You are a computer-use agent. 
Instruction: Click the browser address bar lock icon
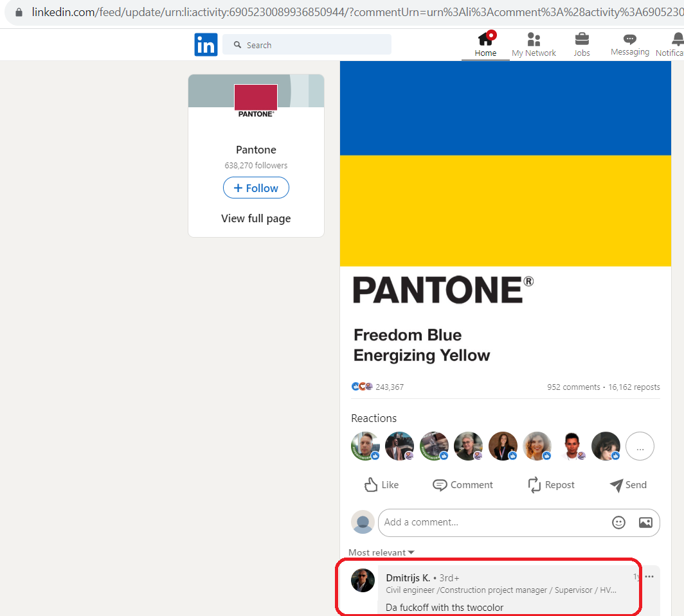click(19, 12)
